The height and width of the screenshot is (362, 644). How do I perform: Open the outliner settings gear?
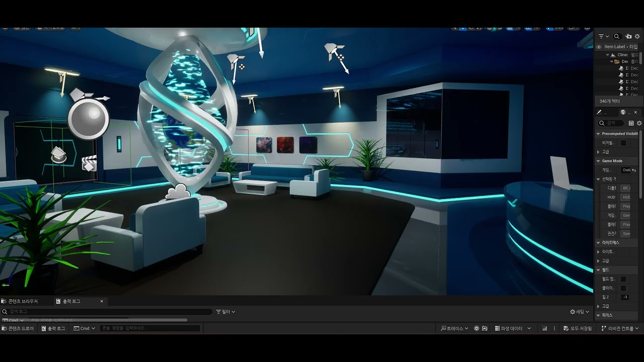click(637, 36)
